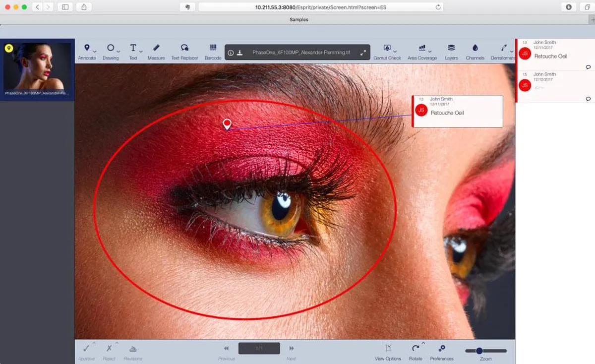Go forward in Safari
This screenshot has width=595, height=364.
coord(48,7)
